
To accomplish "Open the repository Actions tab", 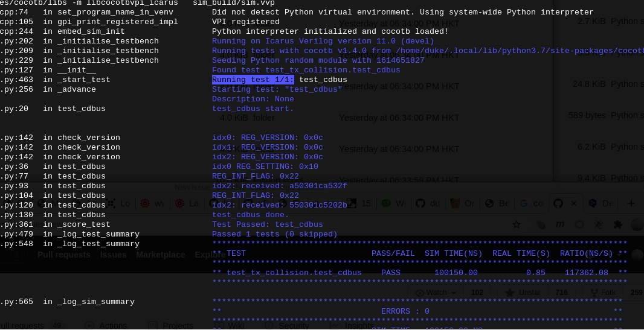I will point(106,326).
